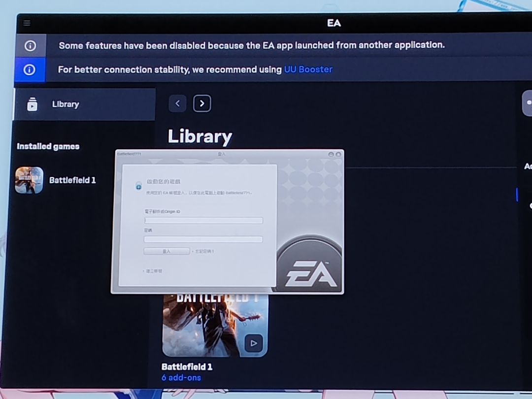Viewport: 532px width, 399px height.
Task: Click the Installed games heading
Action: [x=48, y=146]
